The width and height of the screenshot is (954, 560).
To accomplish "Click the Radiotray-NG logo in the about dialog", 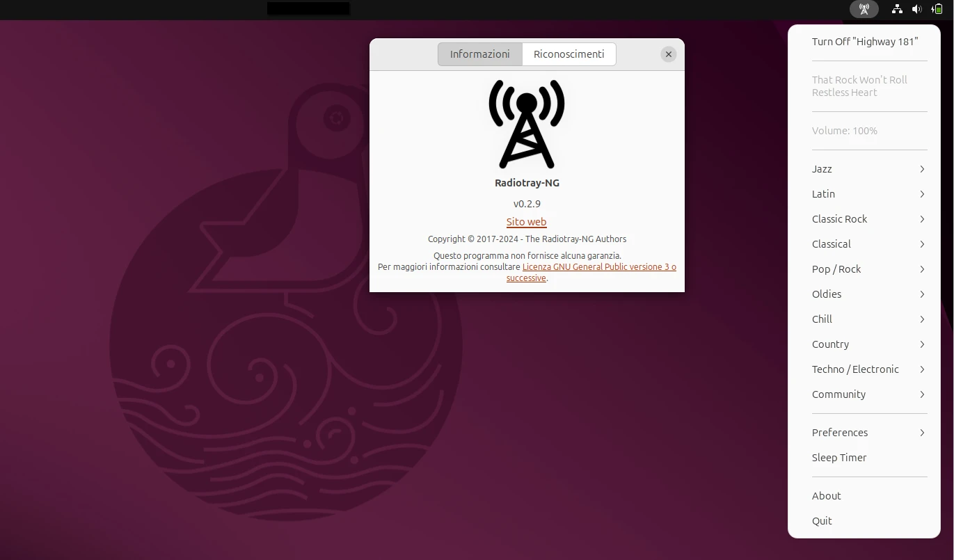I will point(527,123).
